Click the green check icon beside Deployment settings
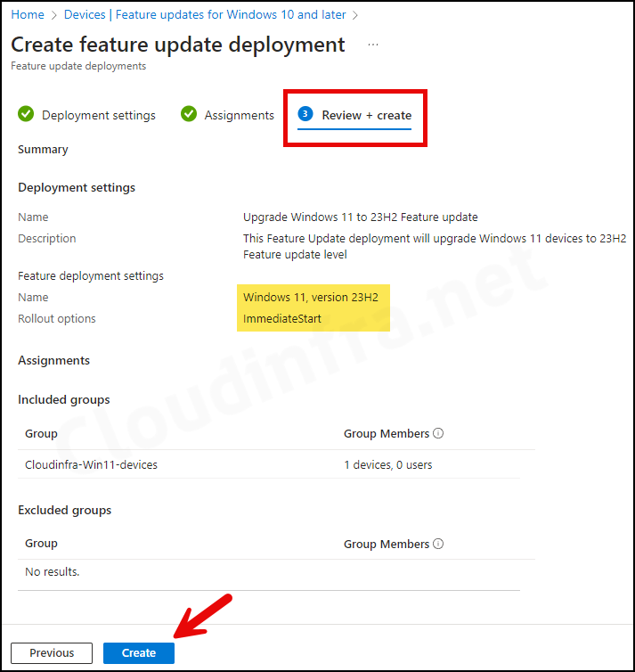This screenshot has width=635, height=672. point(26,114)
